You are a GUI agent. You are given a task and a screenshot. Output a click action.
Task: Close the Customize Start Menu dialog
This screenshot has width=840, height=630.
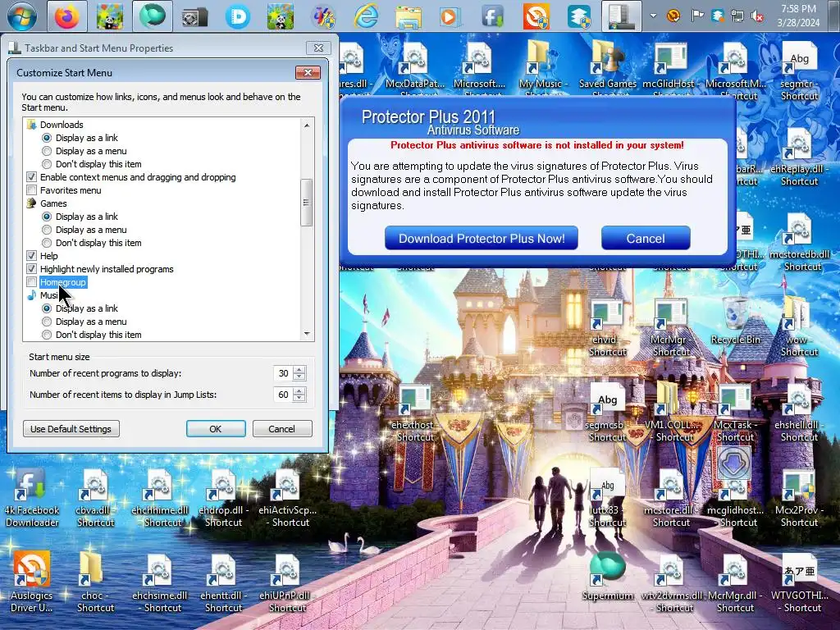pyautogui.click(x=308, y=72)
